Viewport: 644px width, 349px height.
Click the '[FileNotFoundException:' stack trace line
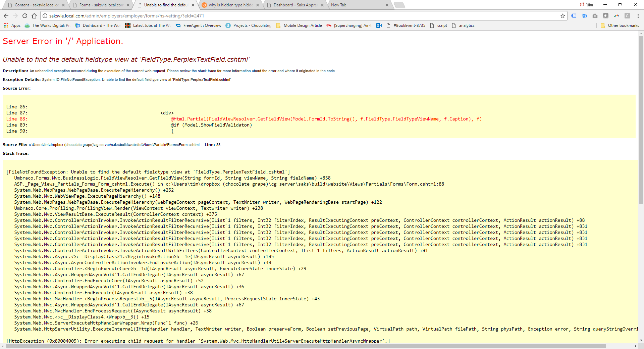click(x=148, y=172)
